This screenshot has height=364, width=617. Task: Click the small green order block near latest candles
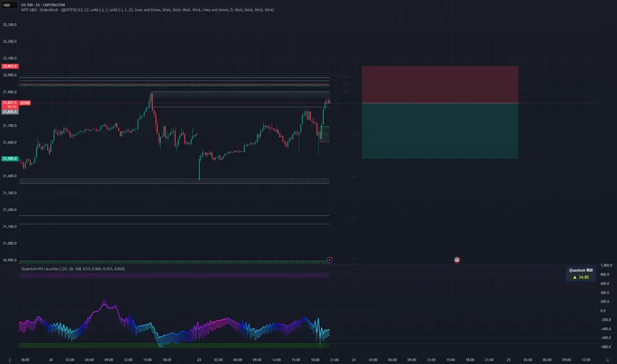(x=325, y=134)
